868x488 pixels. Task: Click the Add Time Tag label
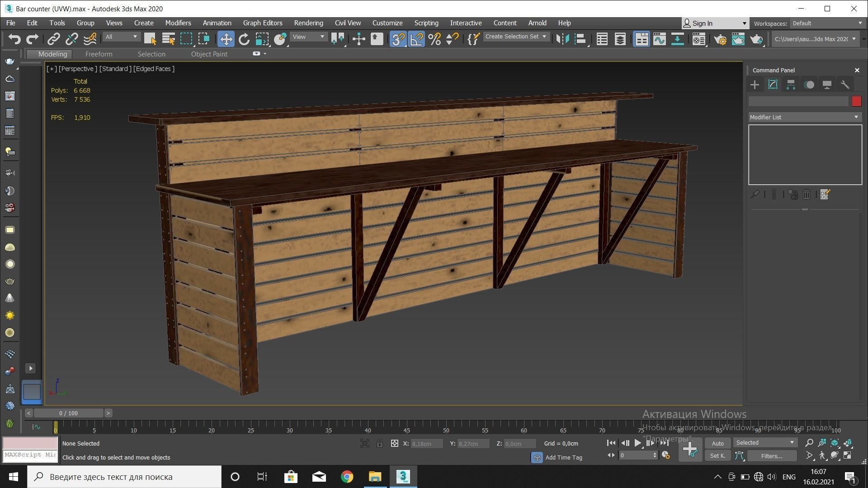pyautogui.click(x=564, y=458)
